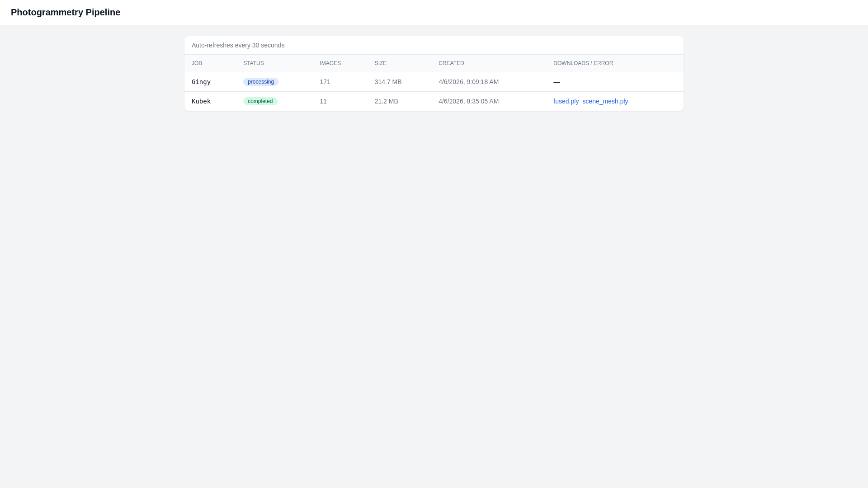Click the IMAGES column header

tap(330, 63)
